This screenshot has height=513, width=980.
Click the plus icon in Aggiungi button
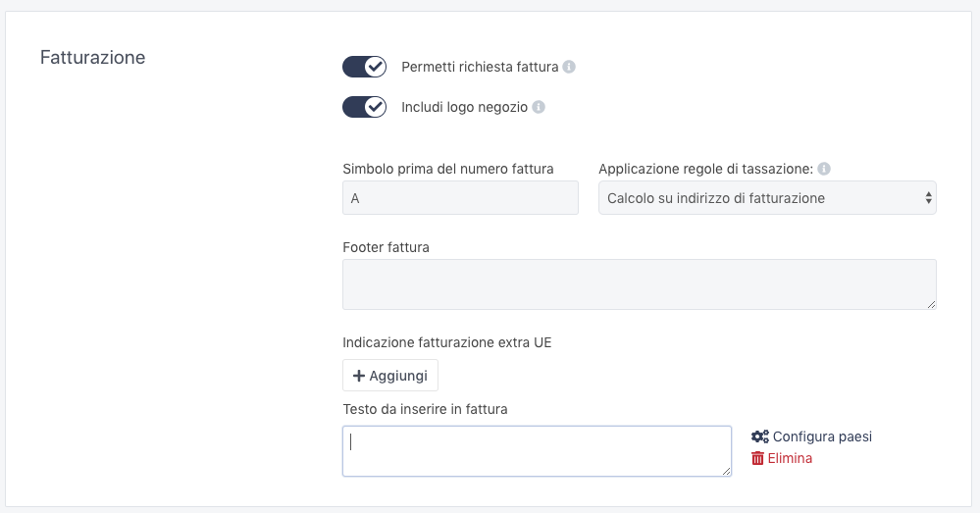pos(359,376)
